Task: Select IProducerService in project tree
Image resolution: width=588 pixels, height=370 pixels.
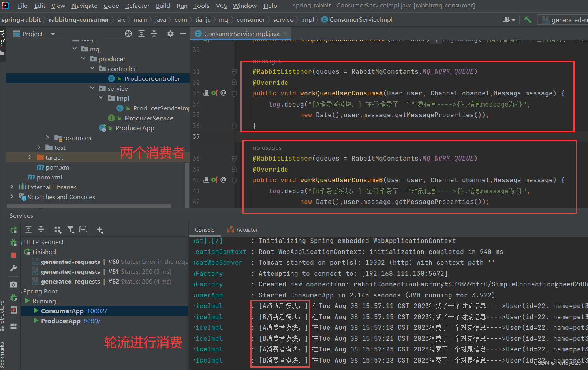Action: click(148, 118)
